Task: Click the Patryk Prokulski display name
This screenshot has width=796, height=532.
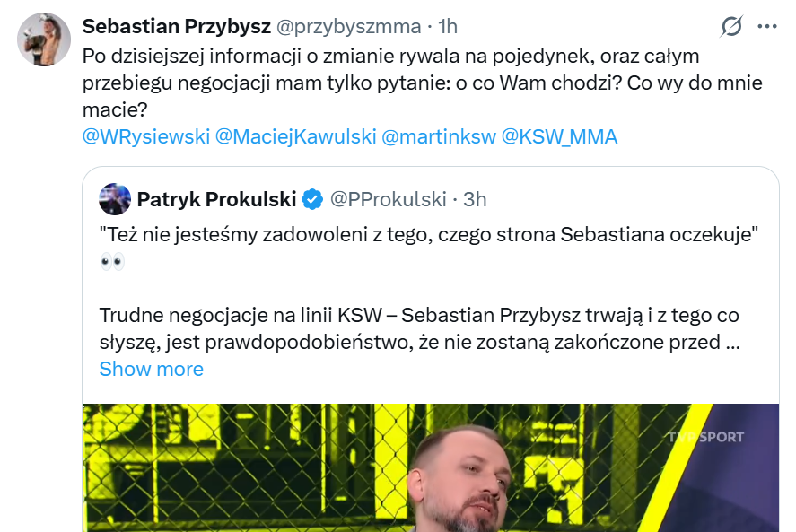Action: click(215, 199)
